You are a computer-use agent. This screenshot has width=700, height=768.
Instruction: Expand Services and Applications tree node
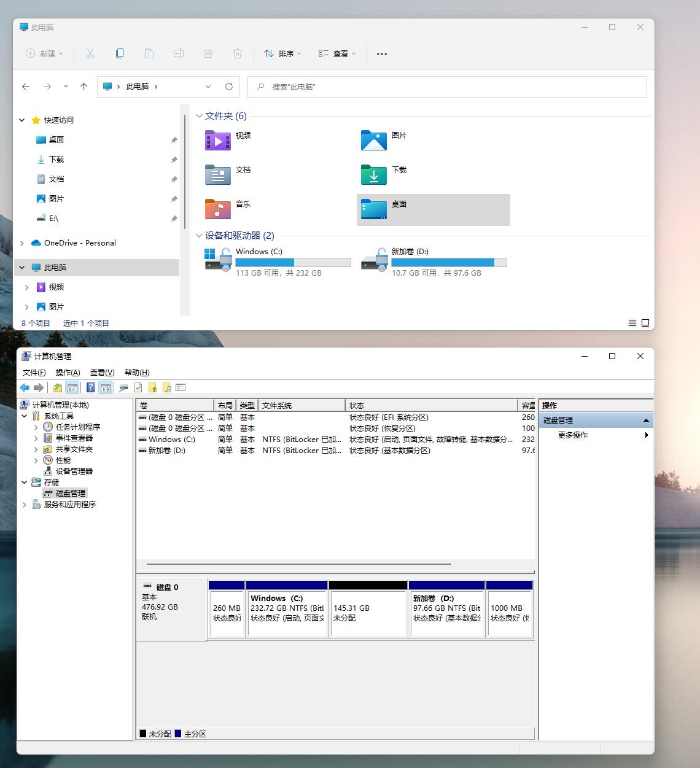(25, 505)
